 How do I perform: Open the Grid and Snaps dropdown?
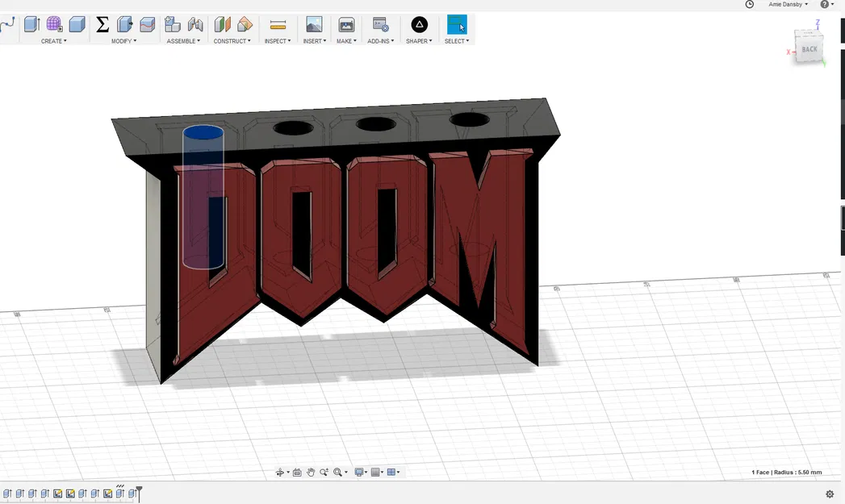pos(377,473)
